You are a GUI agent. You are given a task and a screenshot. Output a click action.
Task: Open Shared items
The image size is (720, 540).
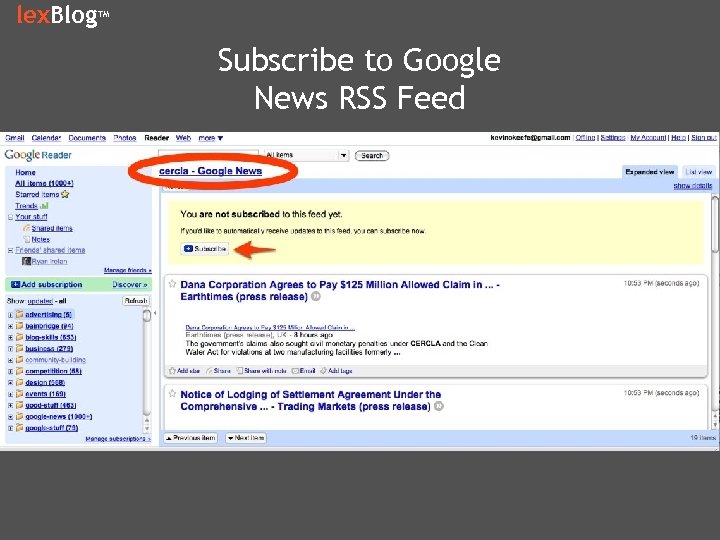pyautogui.click(x=52, y=228)
